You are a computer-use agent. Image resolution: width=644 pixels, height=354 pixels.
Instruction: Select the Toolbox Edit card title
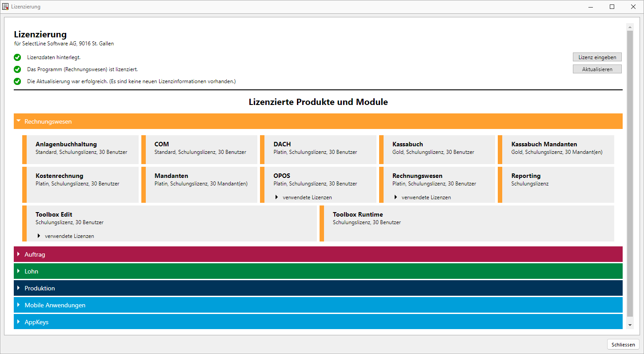(54, 214)
